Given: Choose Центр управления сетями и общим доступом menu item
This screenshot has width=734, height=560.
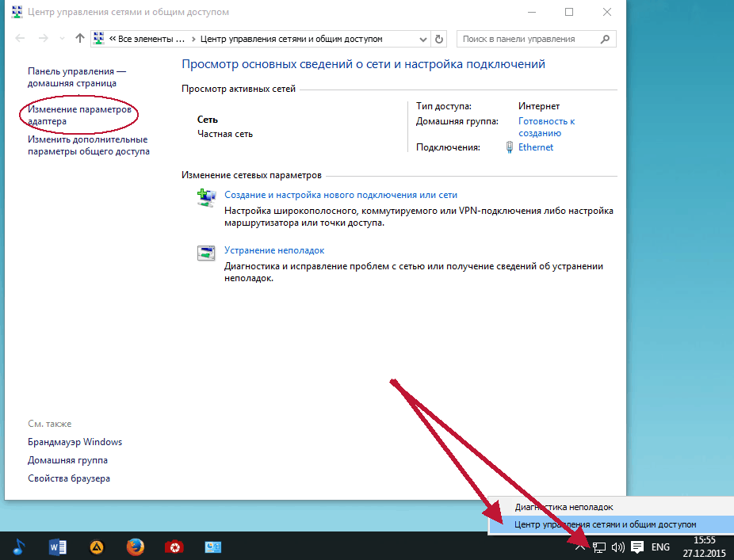Looking at the screenshot, I should tap(611, 524).
